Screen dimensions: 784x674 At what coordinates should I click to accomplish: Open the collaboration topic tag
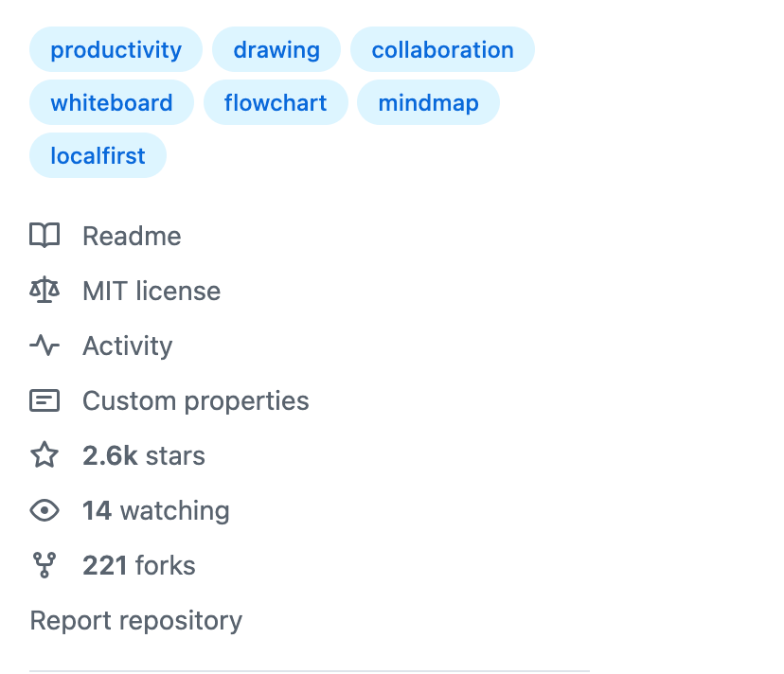442,49
